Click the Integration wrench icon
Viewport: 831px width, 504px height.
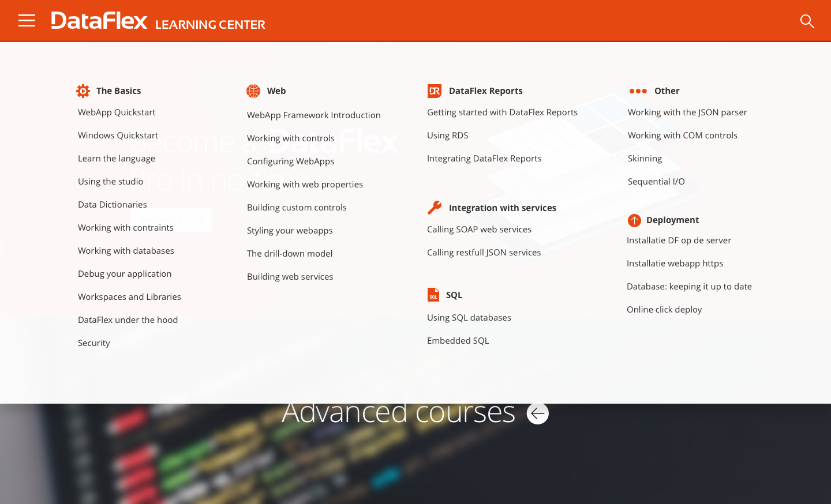tap(435, 208)
